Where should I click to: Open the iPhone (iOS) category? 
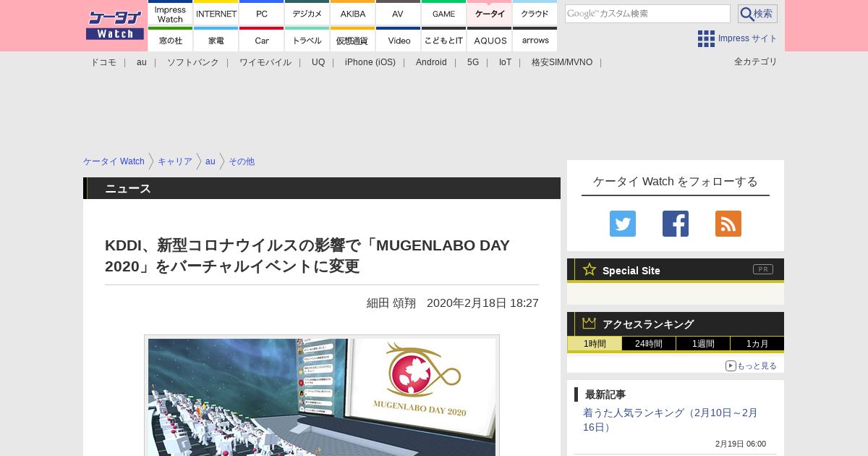(370, 62)
